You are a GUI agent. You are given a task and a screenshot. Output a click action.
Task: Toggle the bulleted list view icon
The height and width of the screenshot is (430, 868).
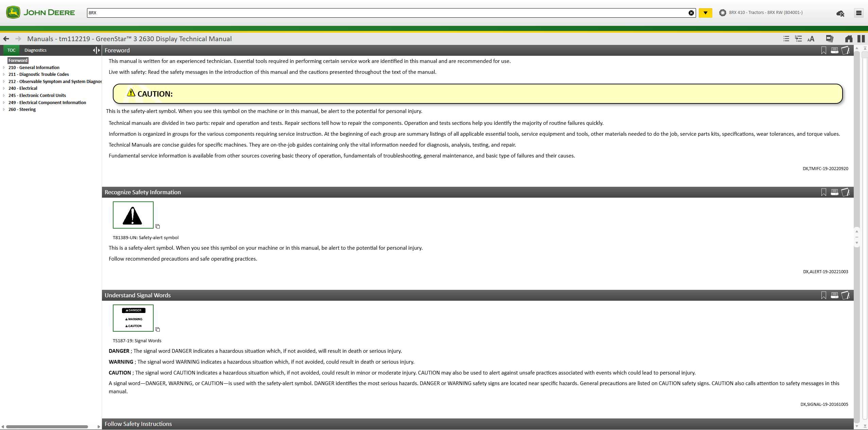click(x=786, y=39)
